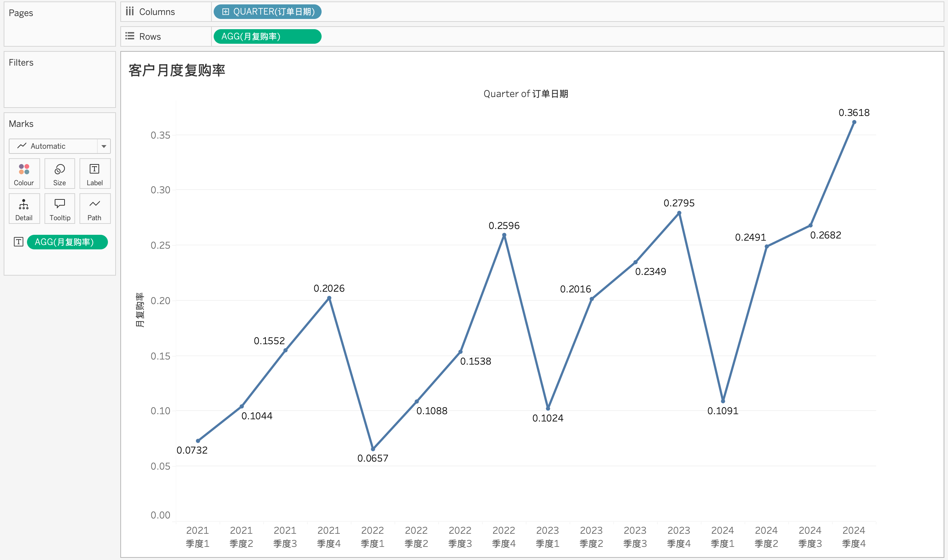Click the Colour marks card icon
The width and height of the screenshot is (948, 560).
click(x=24, y=170)
